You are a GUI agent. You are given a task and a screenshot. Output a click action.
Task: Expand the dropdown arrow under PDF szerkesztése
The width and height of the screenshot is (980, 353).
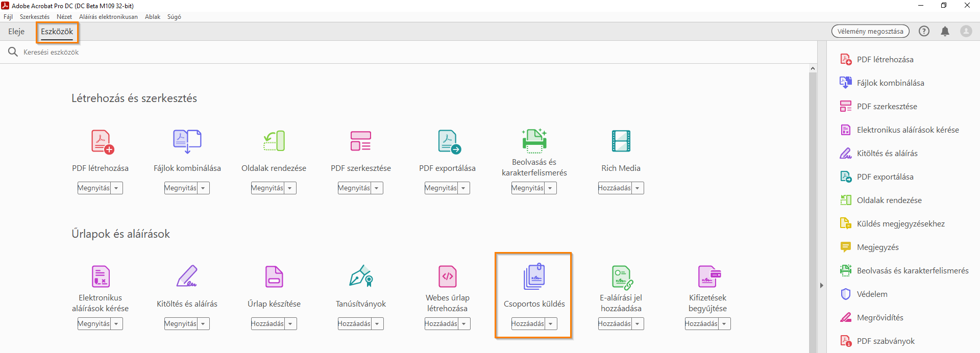pos(377,188)
